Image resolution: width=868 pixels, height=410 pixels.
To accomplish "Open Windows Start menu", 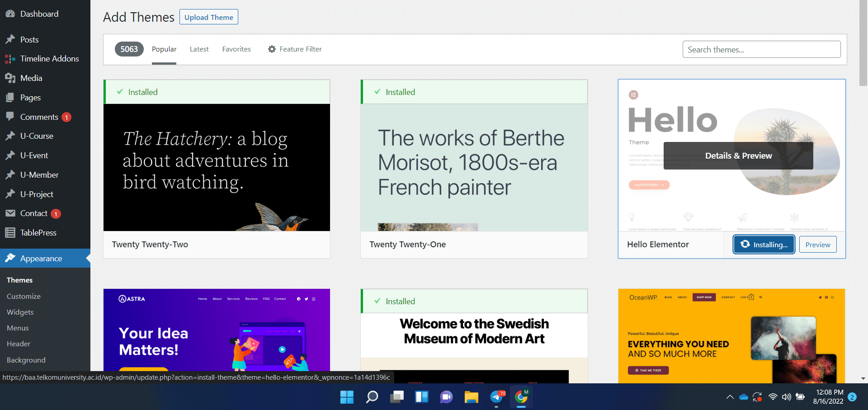I will (x=347, y=397).
